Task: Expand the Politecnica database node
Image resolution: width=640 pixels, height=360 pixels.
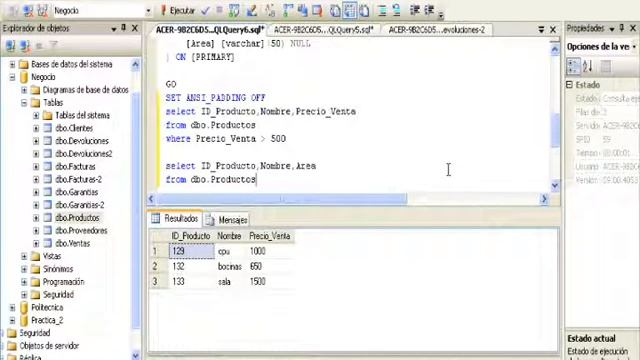Action: (12, 307)
